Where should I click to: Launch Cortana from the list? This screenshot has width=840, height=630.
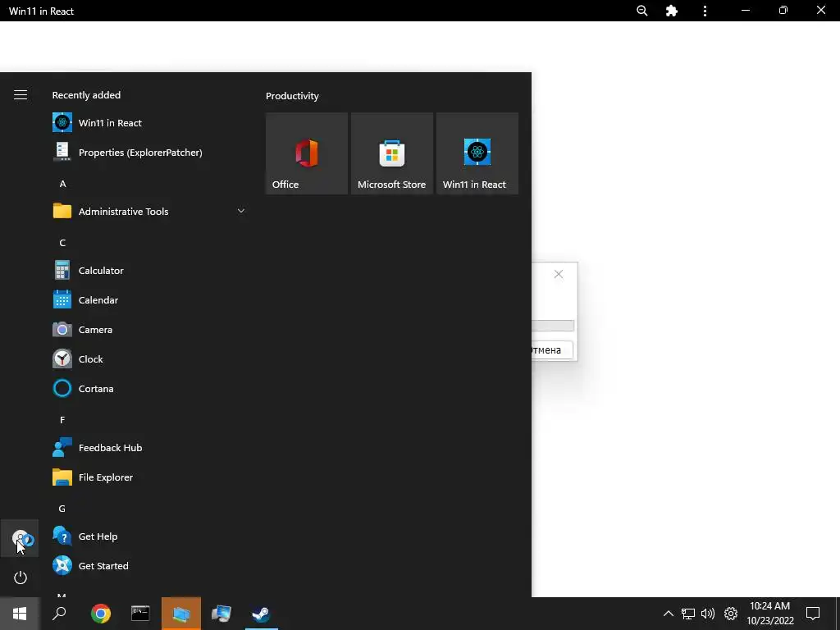click(149, 388)
